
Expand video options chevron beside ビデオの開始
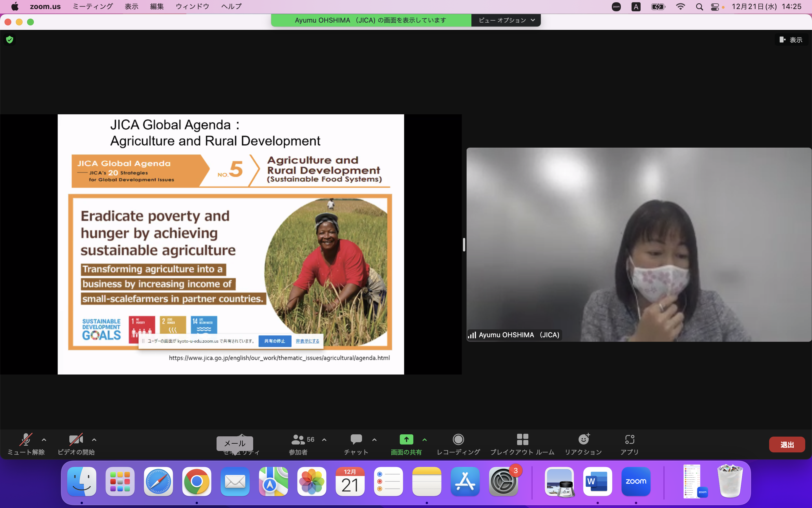click(x=94, y=439)
